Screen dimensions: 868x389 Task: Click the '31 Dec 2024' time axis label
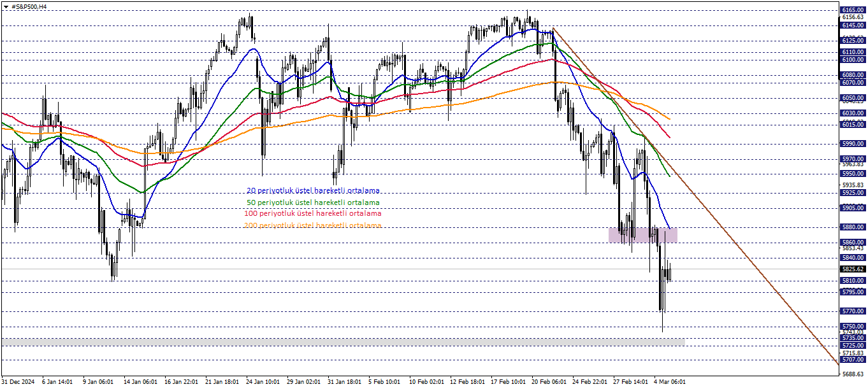click(x=17, y=382)
